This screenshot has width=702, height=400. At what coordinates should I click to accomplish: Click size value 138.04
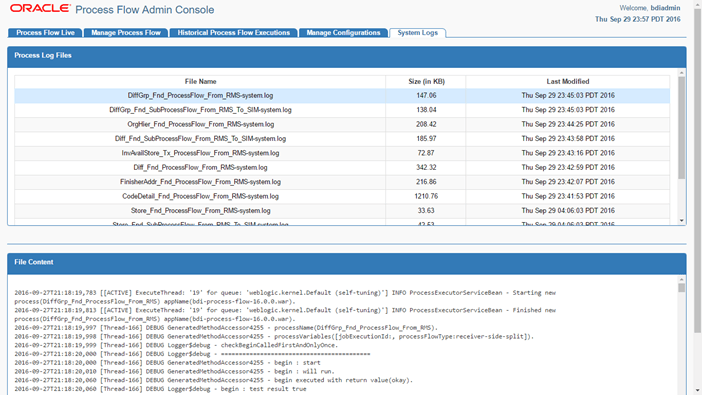426,110
